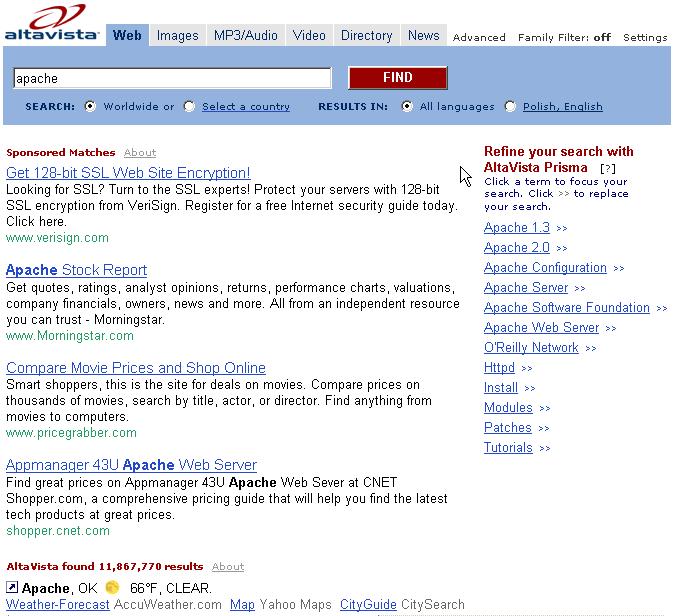This screenshot has height=616, width=673.
Task: Click the red FIND button
Action: point(398,78)
